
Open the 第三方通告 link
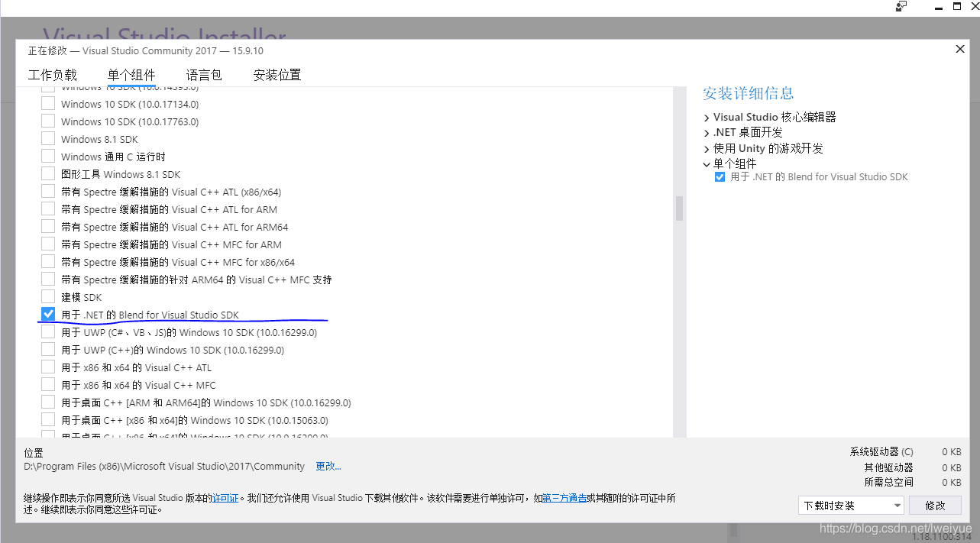(564, 498)
